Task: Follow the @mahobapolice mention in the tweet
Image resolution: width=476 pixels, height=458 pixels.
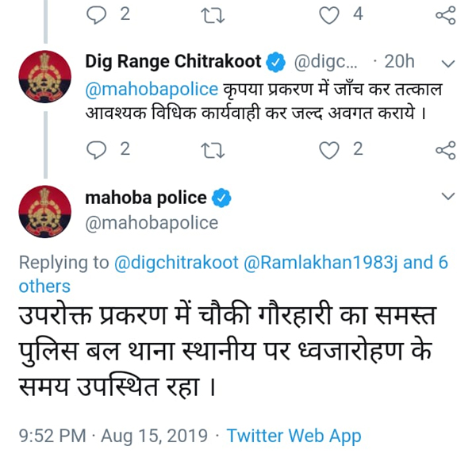Action: tap(152, 90)
